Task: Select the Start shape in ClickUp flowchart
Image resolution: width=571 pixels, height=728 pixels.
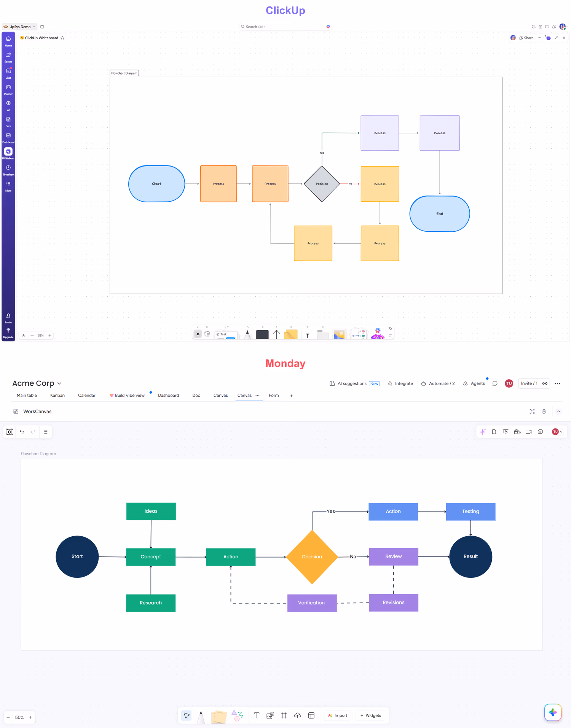Action: 157,184
